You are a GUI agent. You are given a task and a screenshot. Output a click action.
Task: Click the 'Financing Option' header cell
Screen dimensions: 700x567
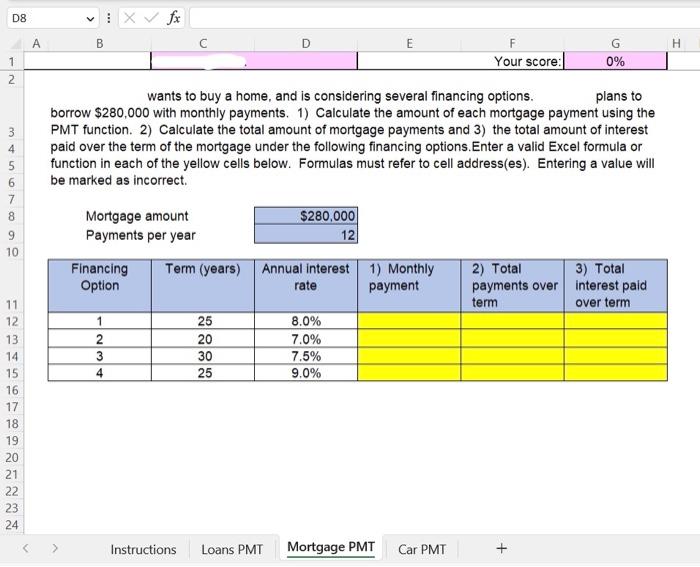pyautogui.click(x=100, y=286)
